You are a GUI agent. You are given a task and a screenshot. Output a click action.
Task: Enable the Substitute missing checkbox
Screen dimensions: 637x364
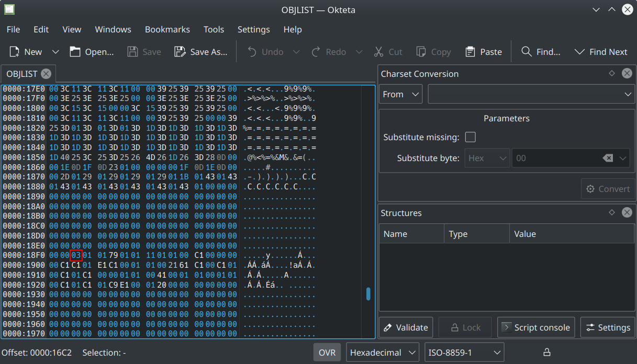click(x=471, y=137)
